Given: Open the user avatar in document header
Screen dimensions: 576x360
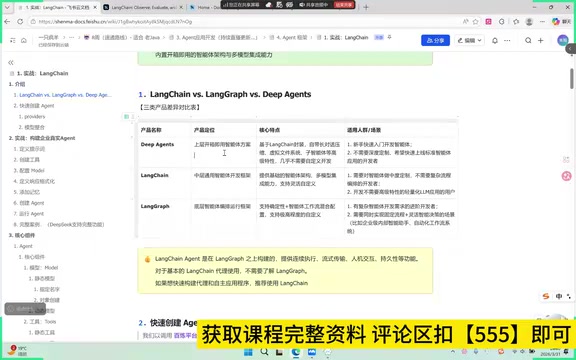Looking at the screenshot, I should point(562,40).
